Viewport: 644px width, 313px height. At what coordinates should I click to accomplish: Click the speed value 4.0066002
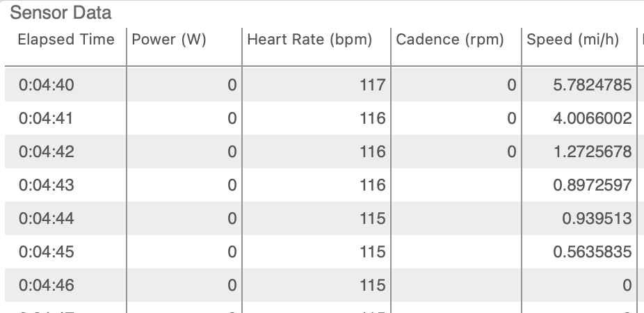point(593,118)
